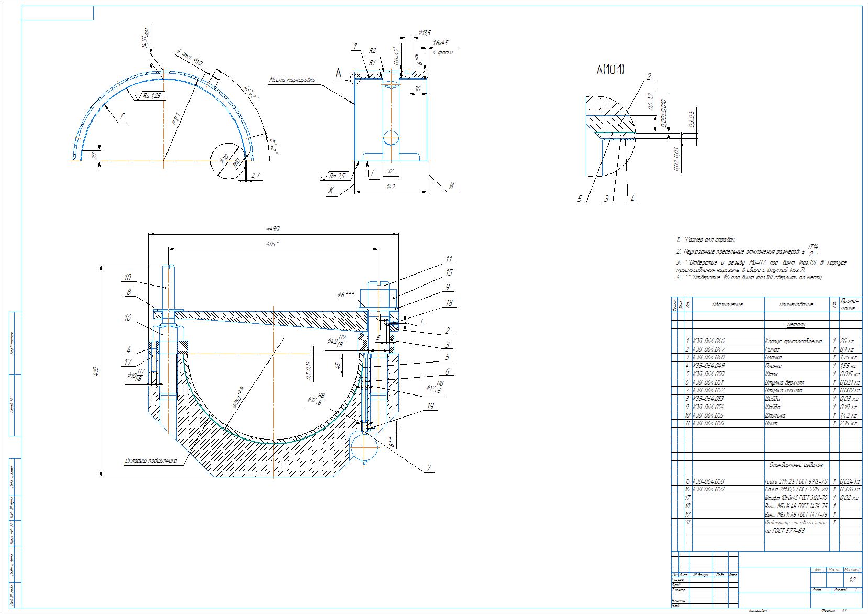868x614 pixels.
Task: Click the 'A(10:1)' detail view title
Action: click(610, 70)
